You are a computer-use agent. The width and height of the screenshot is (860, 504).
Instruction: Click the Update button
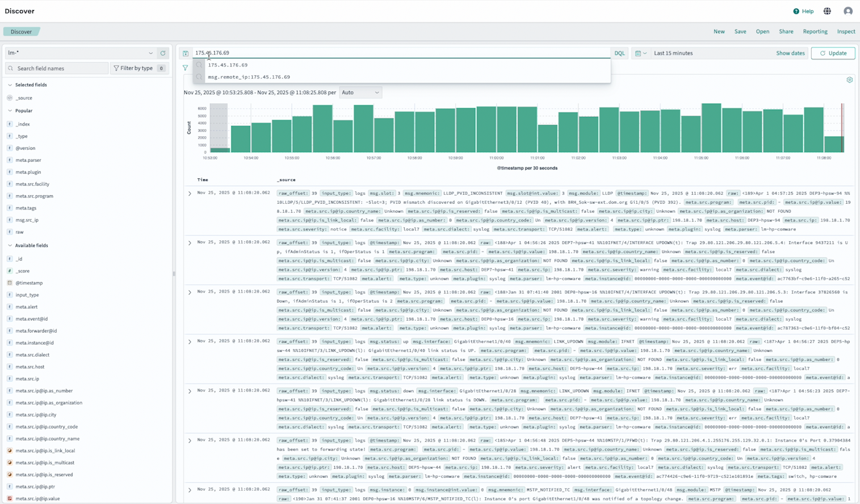point(833,53)
